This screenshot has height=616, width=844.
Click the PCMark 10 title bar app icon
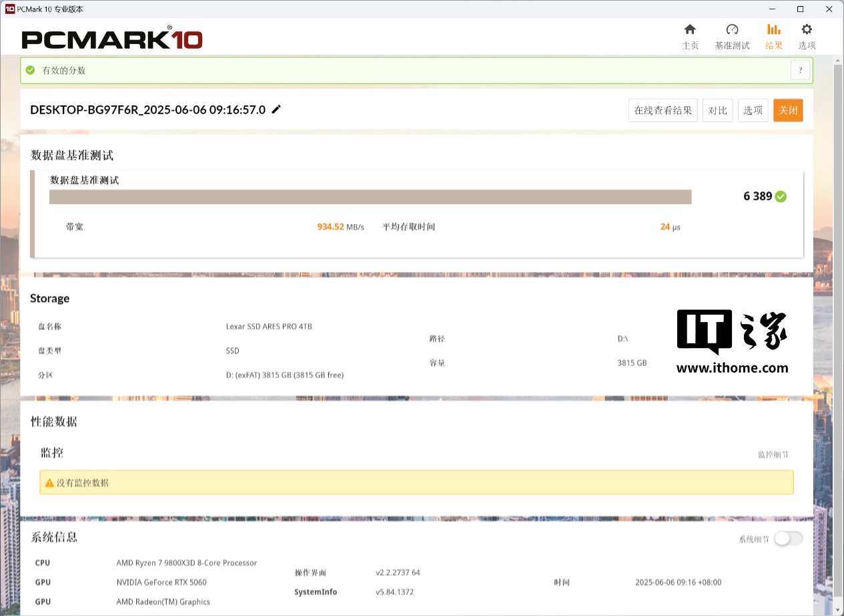(x=9, y=9)
